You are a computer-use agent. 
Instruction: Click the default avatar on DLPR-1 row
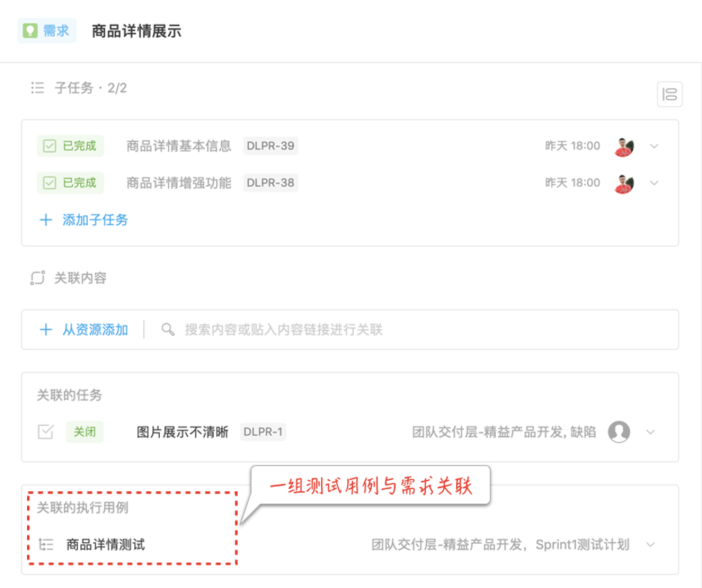click(x=619, y=432)
